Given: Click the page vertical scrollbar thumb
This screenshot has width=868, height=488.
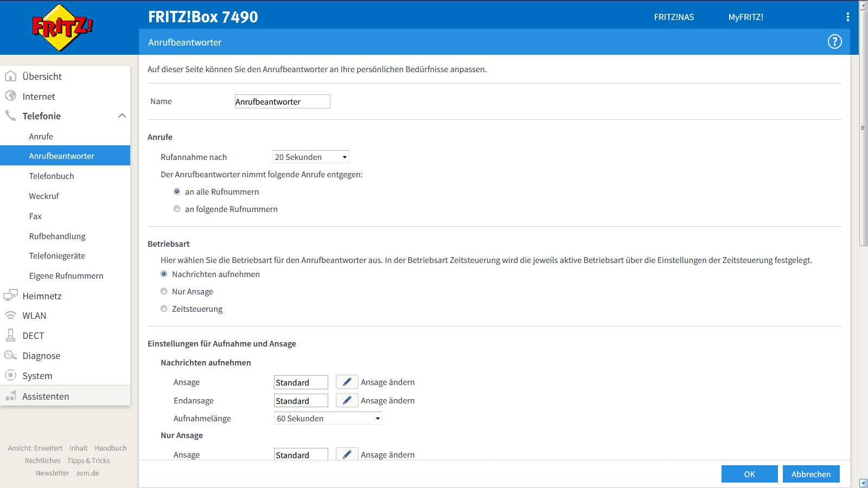Looking at the screenshot, I should 863,128.
